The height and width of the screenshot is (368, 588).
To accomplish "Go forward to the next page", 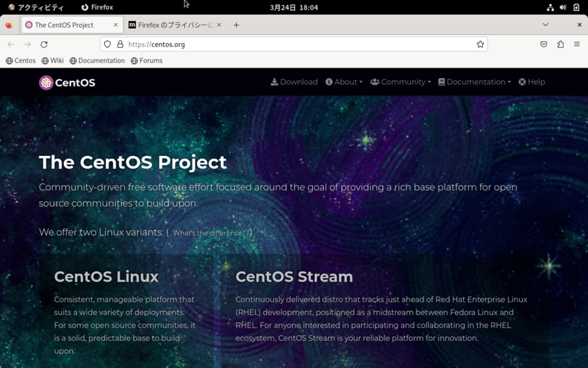I will (x=27, y=44).
